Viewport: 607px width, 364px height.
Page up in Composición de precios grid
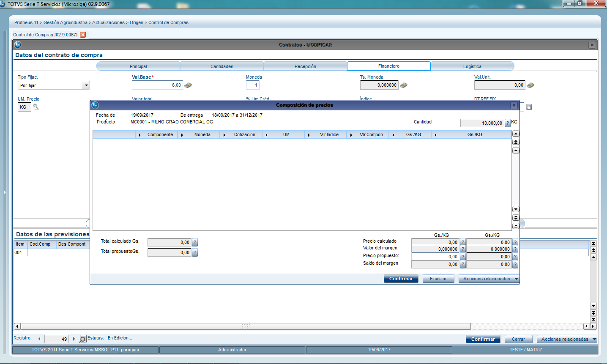point(516,142)
